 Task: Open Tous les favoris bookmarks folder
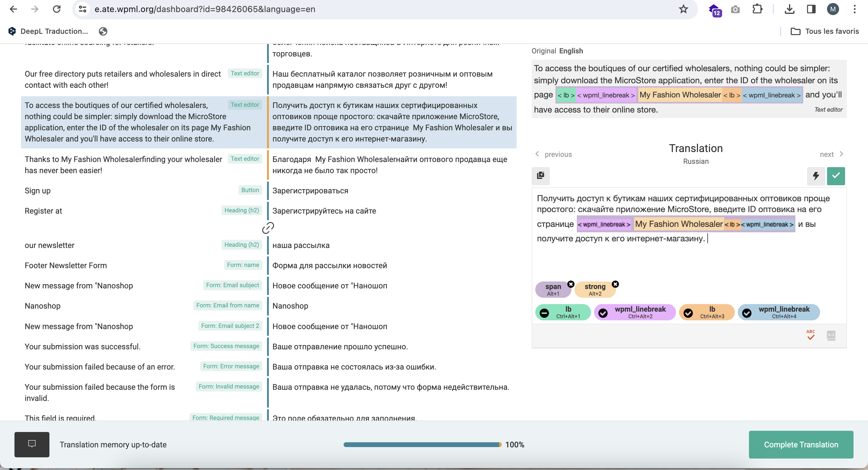point(825,31)
